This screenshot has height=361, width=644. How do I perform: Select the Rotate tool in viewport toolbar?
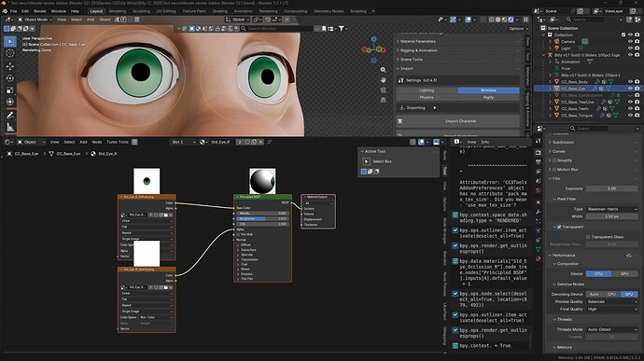click(10, 78)
